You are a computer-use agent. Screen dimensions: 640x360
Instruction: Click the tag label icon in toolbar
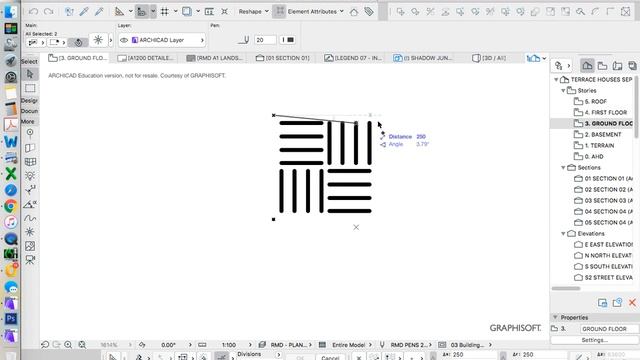click(x=369, y=11)
